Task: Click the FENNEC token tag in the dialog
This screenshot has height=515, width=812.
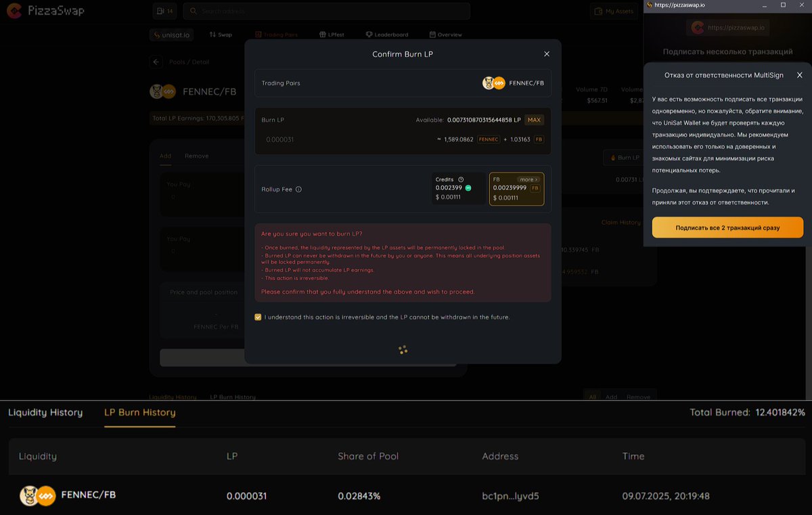Action: (x=489, y=139)
